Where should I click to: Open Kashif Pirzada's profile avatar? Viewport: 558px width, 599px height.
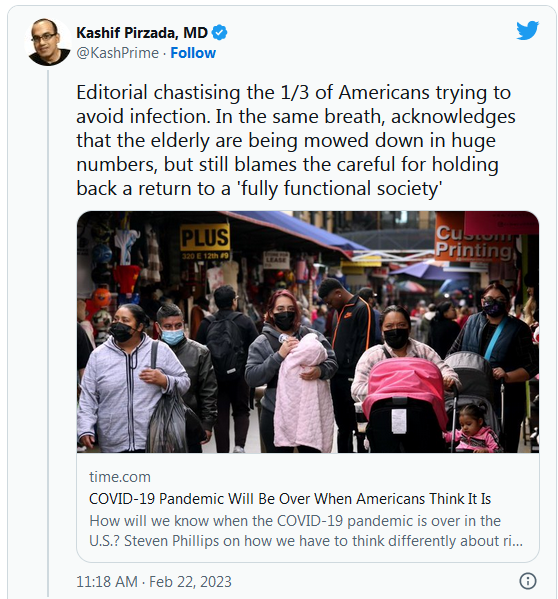[47, 42]
